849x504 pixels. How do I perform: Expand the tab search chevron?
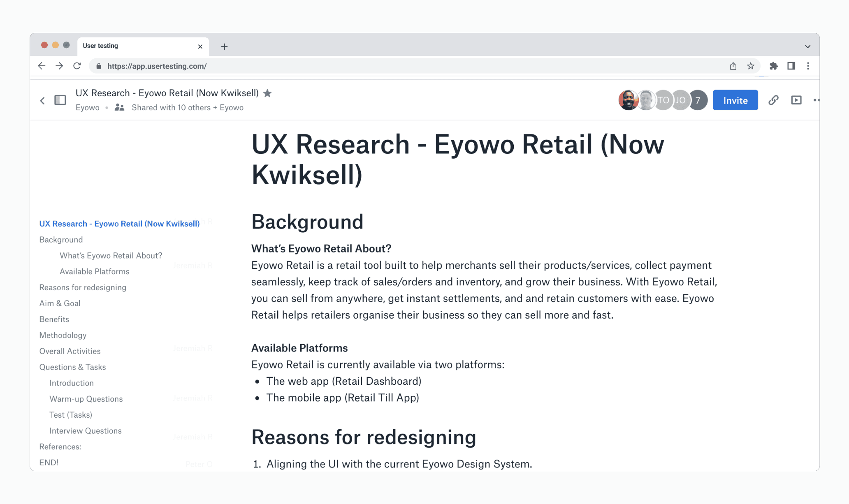click(x=807, y=46)
